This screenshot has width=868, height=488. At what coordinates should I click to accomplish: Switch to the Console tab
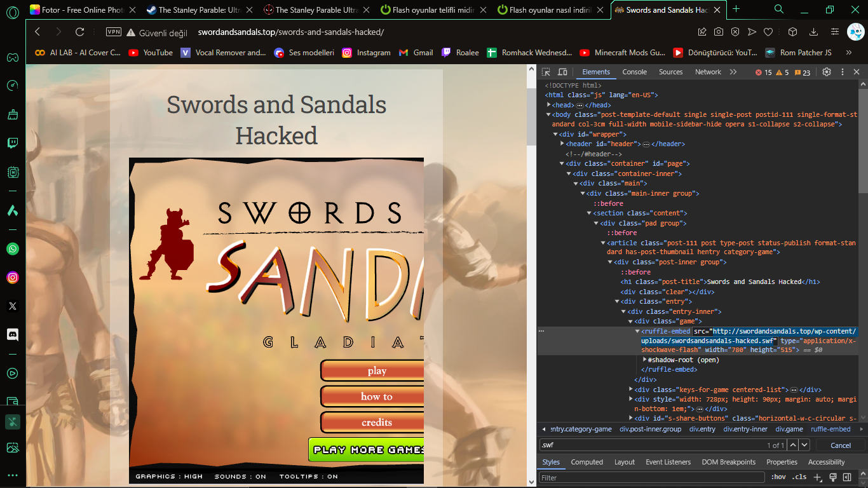pyautogui.click(x=634, y=72)
